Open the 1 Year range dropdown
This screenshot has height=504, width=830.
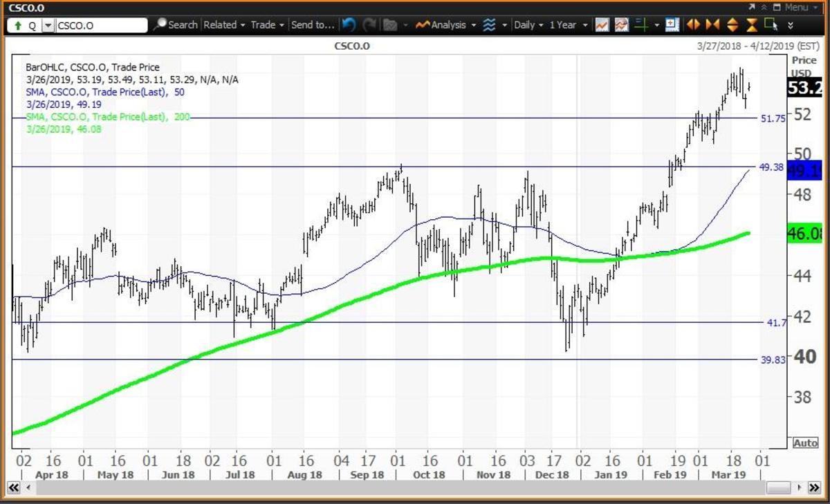pyautogui.click(x=567, y=25)
